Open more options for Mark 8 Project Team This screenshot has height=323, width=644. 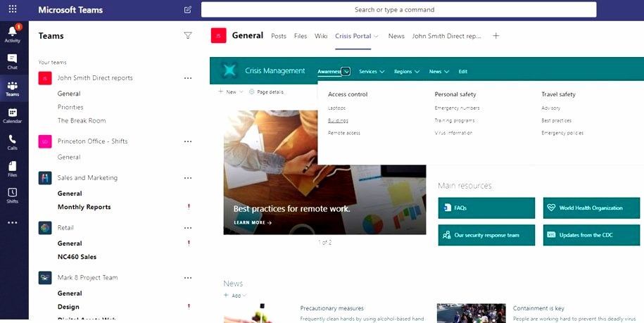(188, 278)
